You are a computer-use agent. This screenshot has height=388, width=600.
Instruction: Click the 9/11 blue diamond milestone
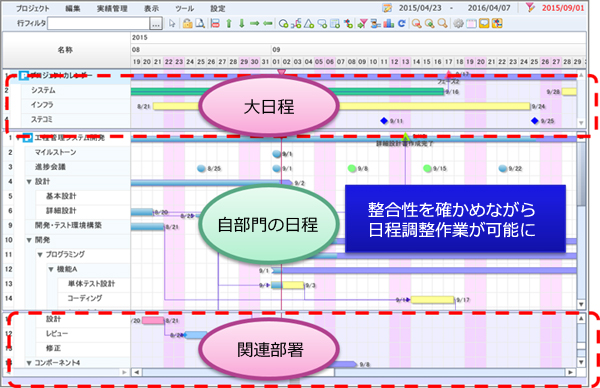coord(384,121)
